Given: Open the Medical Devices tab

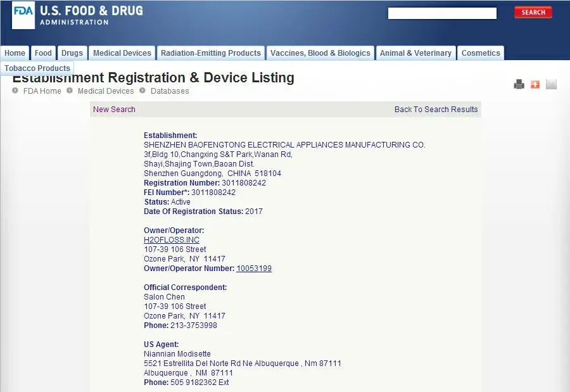Looking at the screenshot, I should 122,53.
